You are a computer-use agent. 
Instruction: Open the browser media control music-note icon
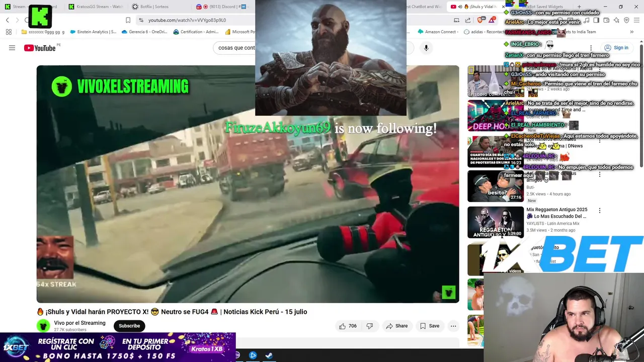pos(586,20)
